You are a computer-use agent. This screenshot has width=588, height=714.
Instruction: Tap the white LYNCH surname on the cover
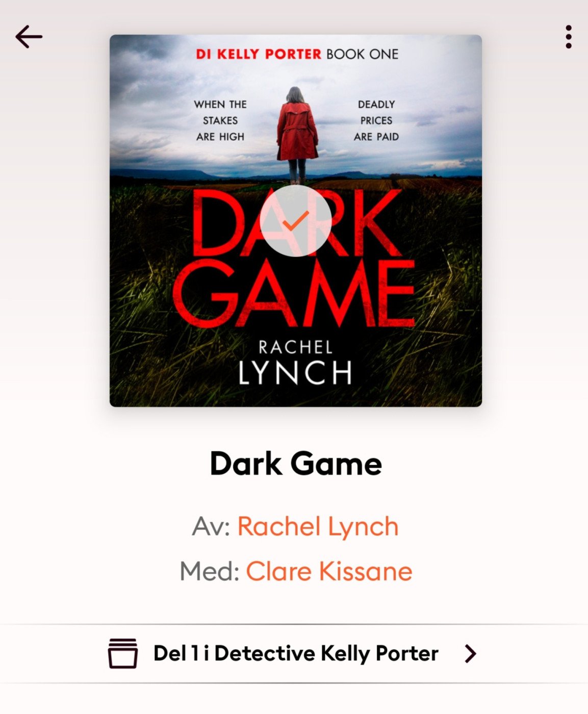coord(295,373)
